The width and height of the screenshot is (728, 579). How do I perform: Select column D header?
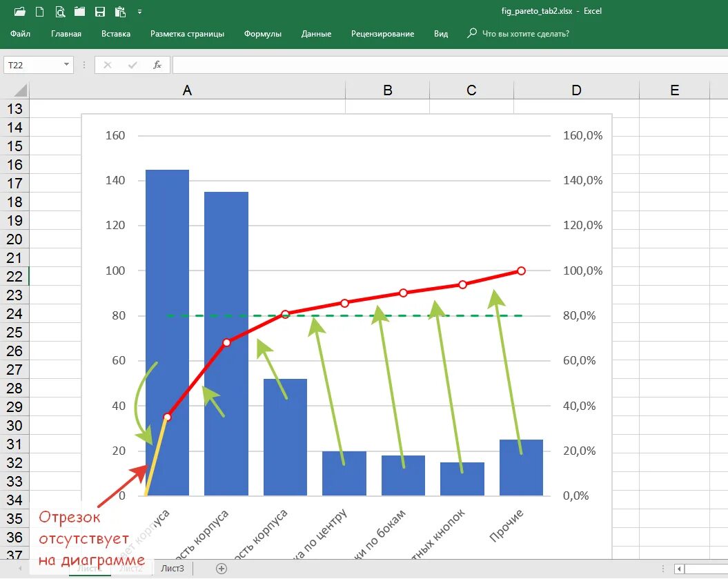click(576, 90)
